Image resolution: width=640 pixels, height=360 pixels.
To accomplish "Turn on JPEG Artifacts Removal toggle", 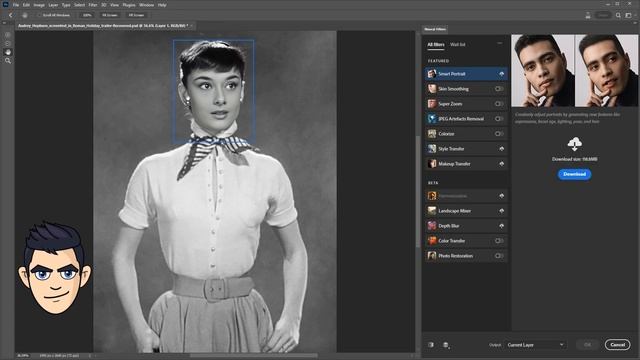I will pyautogui.click(x=499, y=119).
